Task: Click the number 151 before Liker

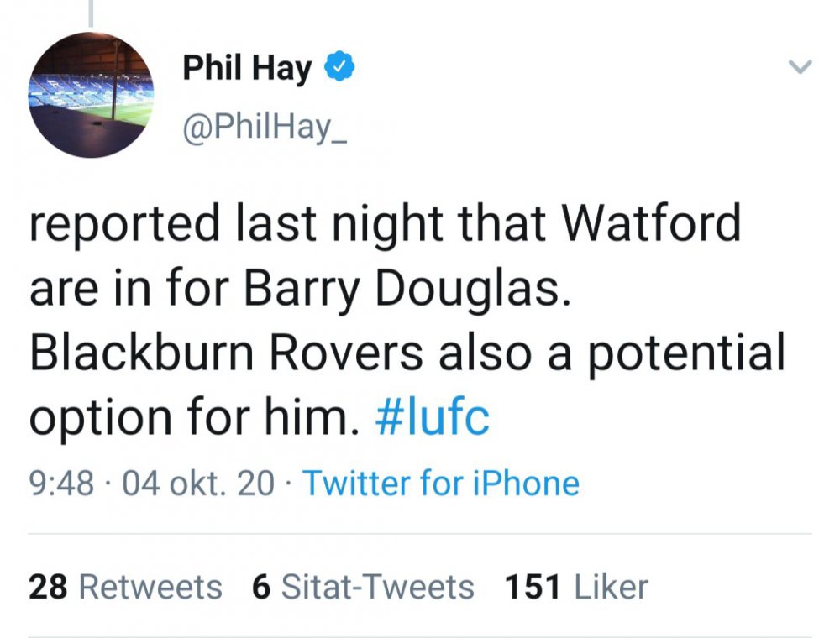Action: tap(533, 587)
